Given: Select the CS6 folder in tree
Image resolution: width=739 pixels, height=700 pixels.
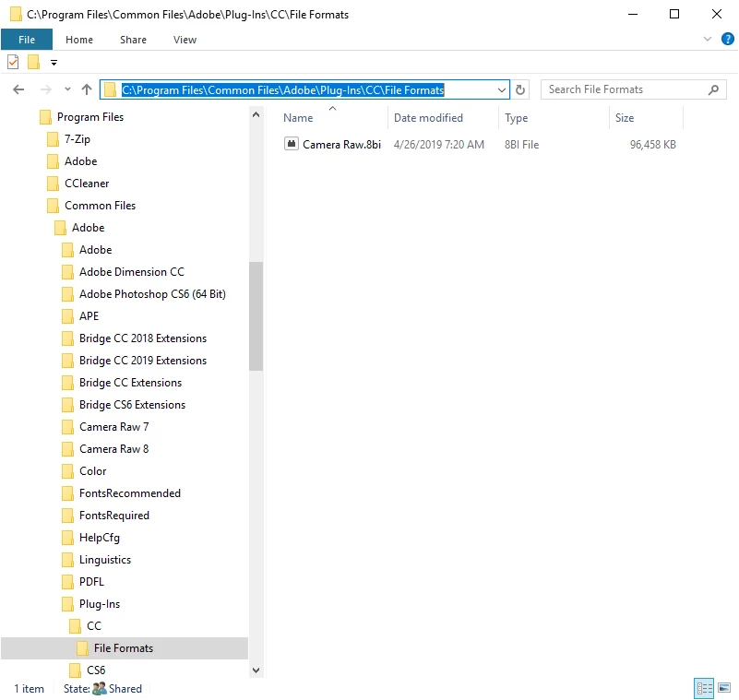Looking at the screenshot, I should coord(96,670).
